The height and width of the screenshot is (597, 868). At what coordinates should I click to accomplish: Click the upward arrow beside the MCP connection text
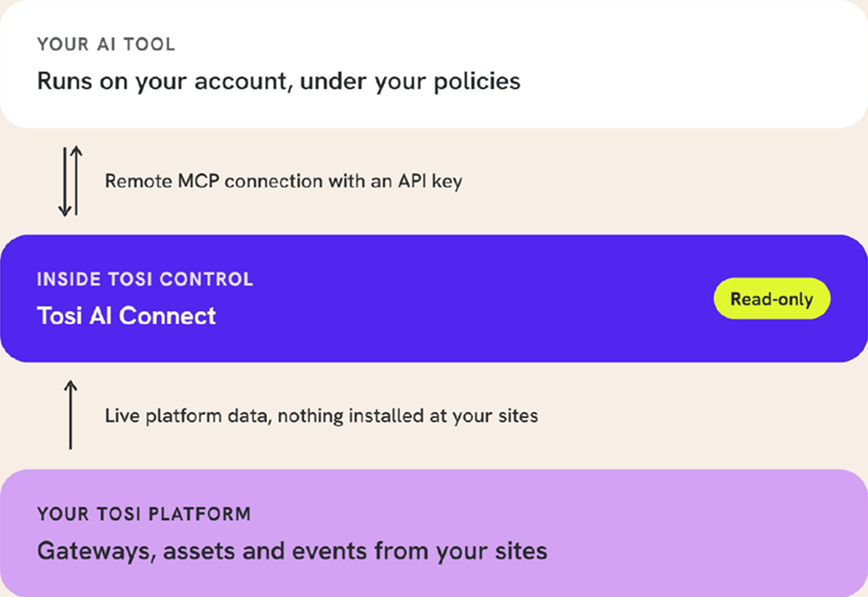pyautogui.click(x=77, y=181)
